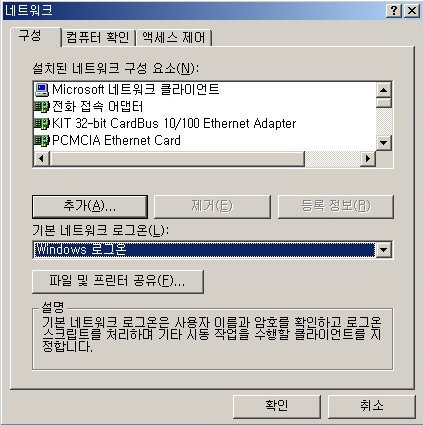This screenshot has width=423, height=425.
Task: Click the help question mark button
Action: [x=394, y=11]
